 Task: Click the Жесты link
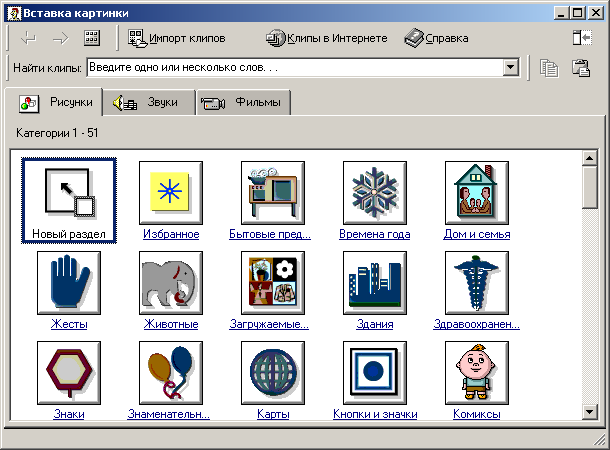pos(69,324)
